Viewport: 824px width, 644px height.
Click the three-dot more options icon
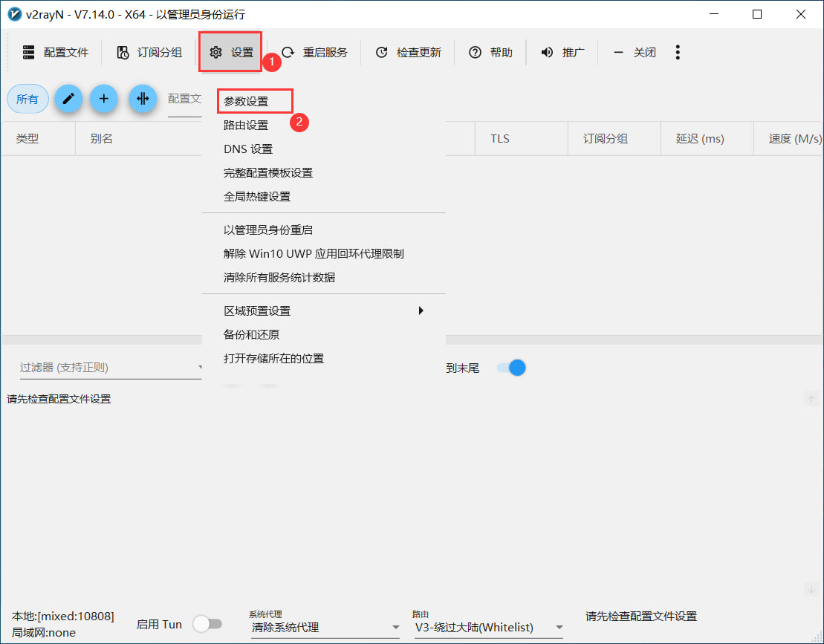click(x=677, y=52)
